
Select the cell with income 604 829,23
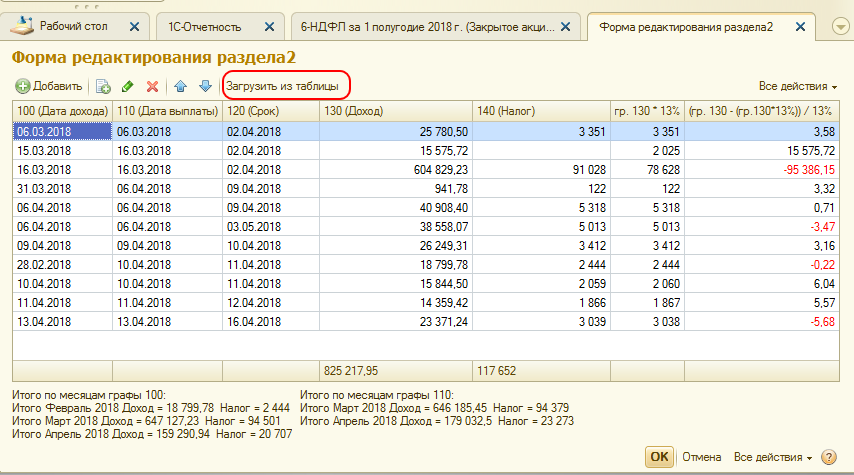[x=395, y=169]
